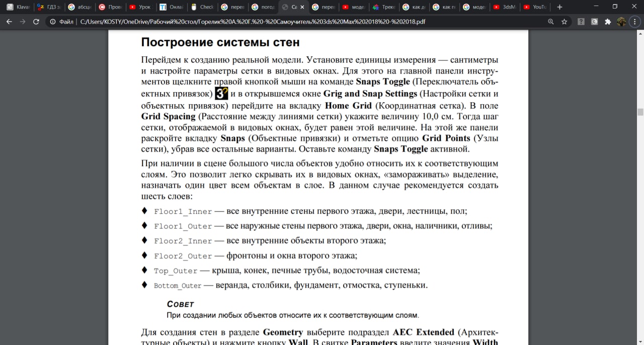Viewport: 644px width, 345px height.
Task: Open the Chrome three-dot menu
Action: tap(634, 22)
